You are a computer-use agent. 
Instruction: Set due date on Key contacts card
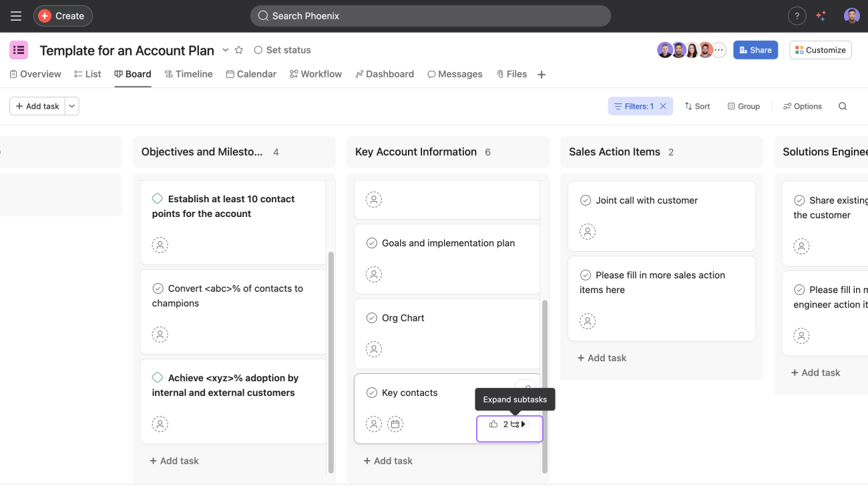(395, 424)
